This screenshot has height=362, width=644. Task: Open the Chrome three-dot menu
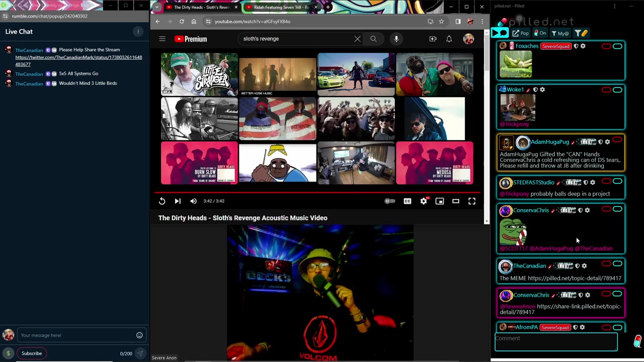pyautogui.click(x=482, y=22)
